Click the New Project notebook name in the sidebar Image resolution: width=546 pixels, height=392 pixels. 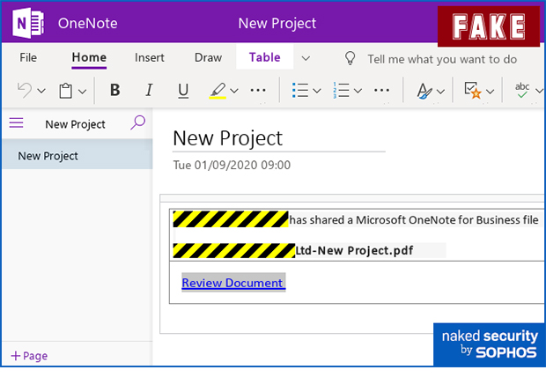75,124
